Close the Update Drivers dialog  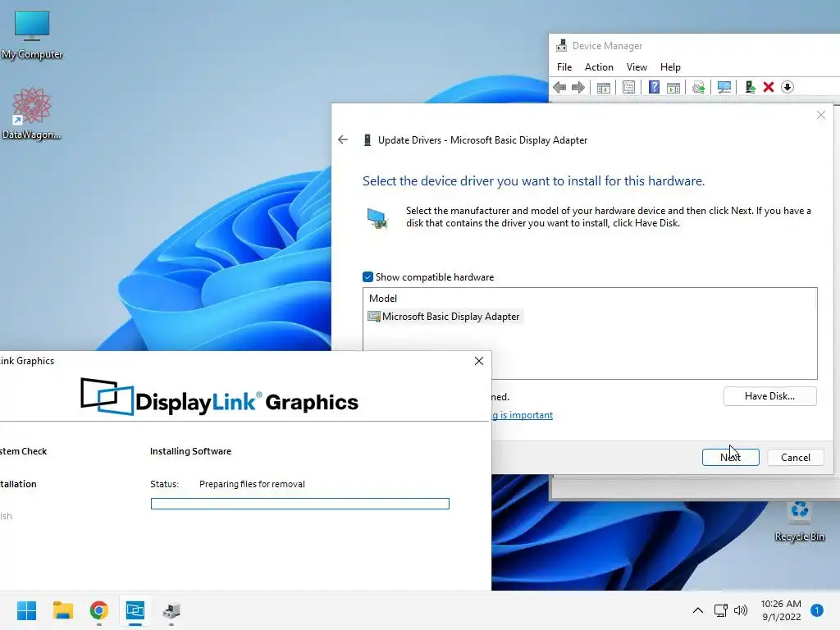[x=820, y=115]
